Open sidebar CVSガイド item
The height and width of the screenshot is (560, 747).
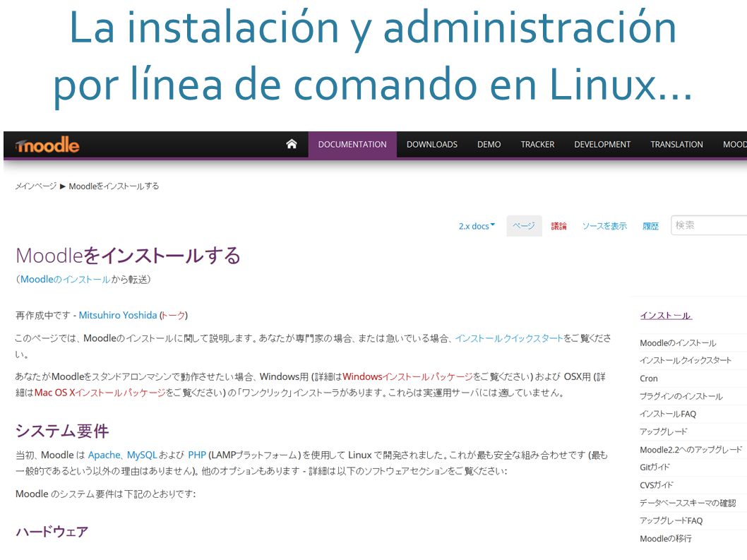[x=657, y=485]
